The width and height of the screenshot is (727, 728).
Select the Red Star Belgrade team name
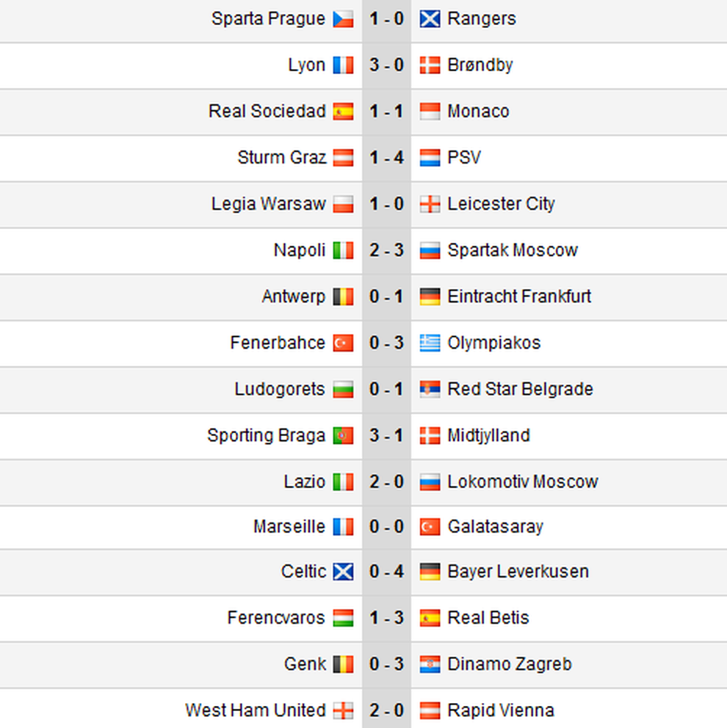click(x=520, y=389)
